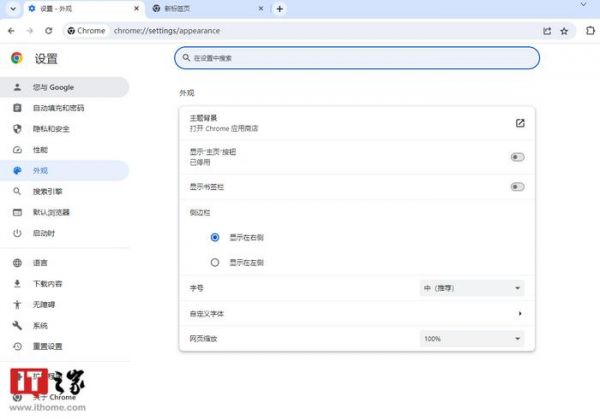Screen dimensions: 600x420
Task: Bookmark this page using the star icon
Action: pyautogui.click(x=564, y=31)
